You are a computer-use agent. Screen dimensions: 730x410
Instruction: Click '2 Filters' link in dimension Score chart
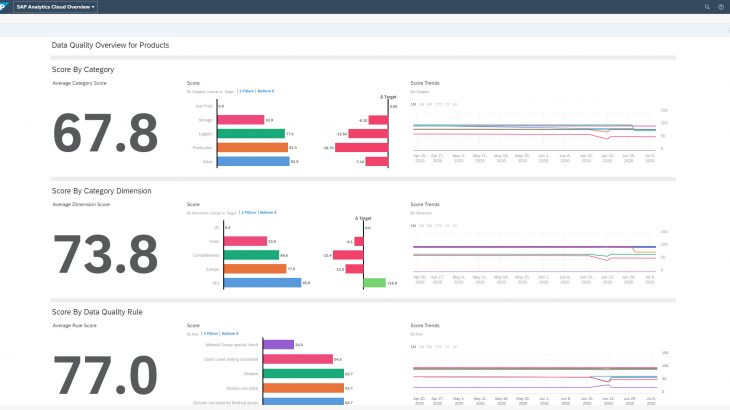[248, 213]
